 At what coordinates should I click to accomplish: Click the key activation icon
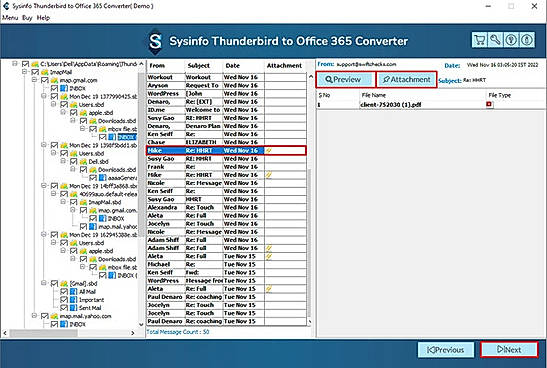(495, 40)
